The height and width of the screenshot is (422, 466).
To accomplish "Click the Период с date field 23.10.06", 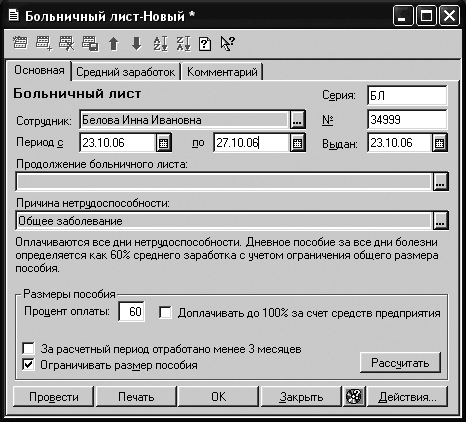I will click(118, 143).
